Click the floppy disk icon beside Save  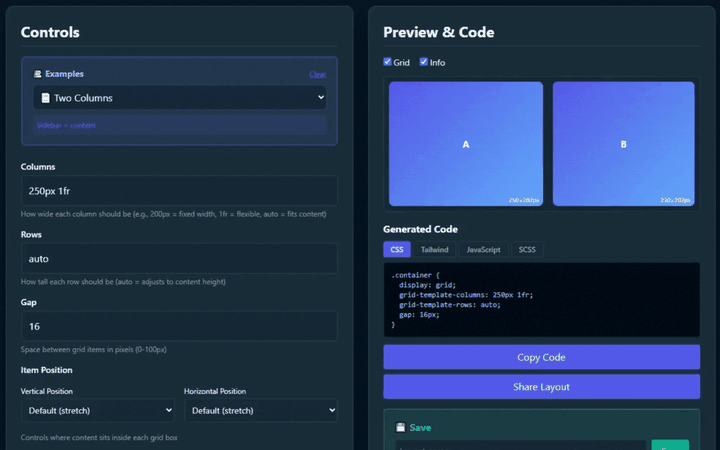(400, 428)
